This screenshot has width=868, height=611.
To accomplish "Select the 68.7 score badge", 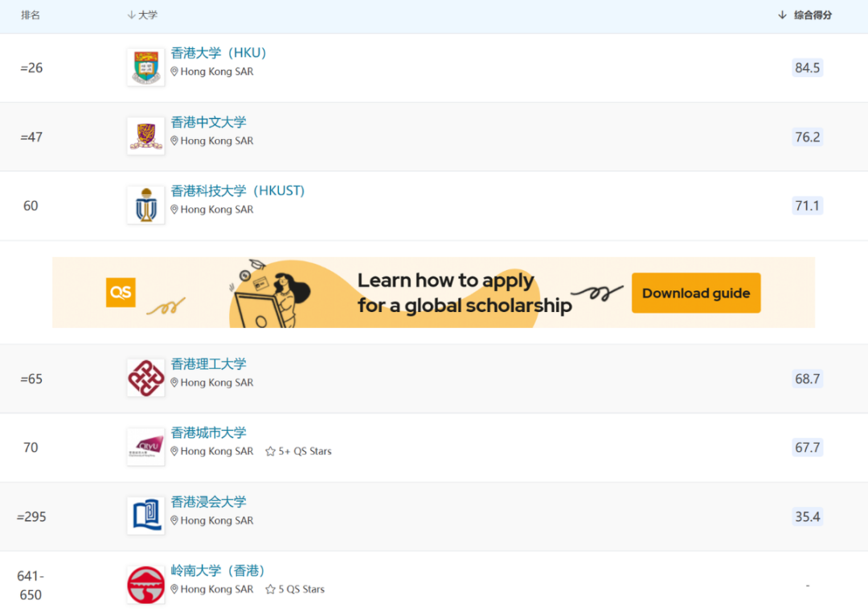I will click(x=807, y=379).
